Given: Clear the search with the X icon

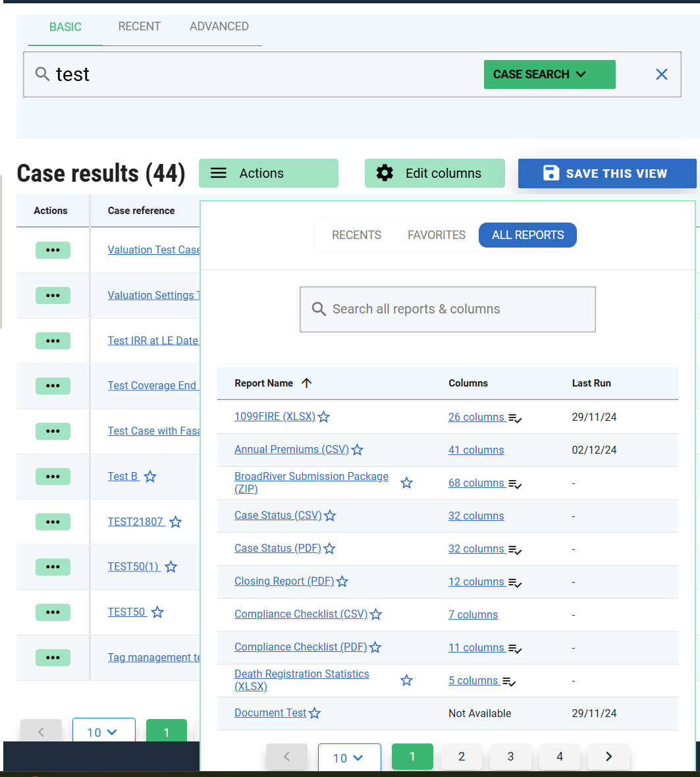Looking at the screenshot, I should [x=662, y=74].
